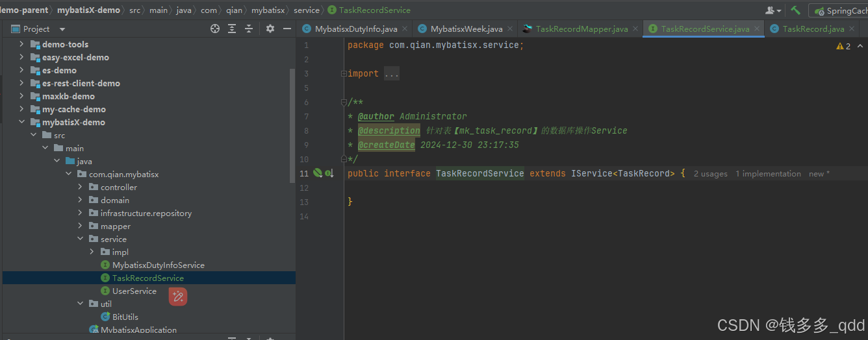868x340 pixels.
Task: Close the TaskRecordService.java tab
Action: click(757, 29)
